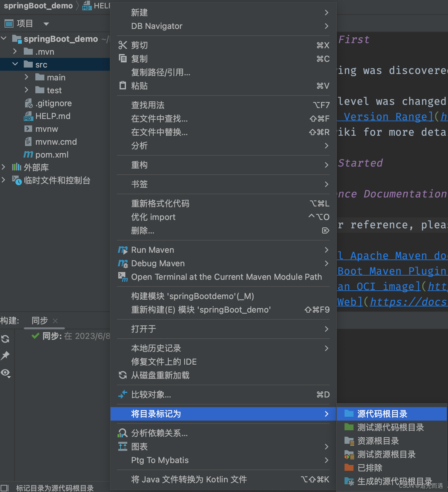The image size is (448, 492).
Task: Open the 书签 submenu
Action: [x=223, y=184]
